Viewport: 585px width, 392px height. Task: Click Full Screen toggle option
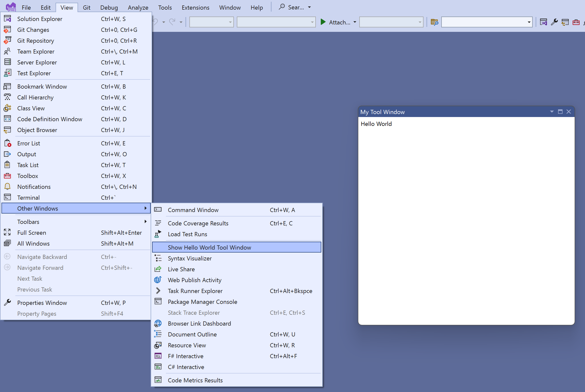(31, 233)
